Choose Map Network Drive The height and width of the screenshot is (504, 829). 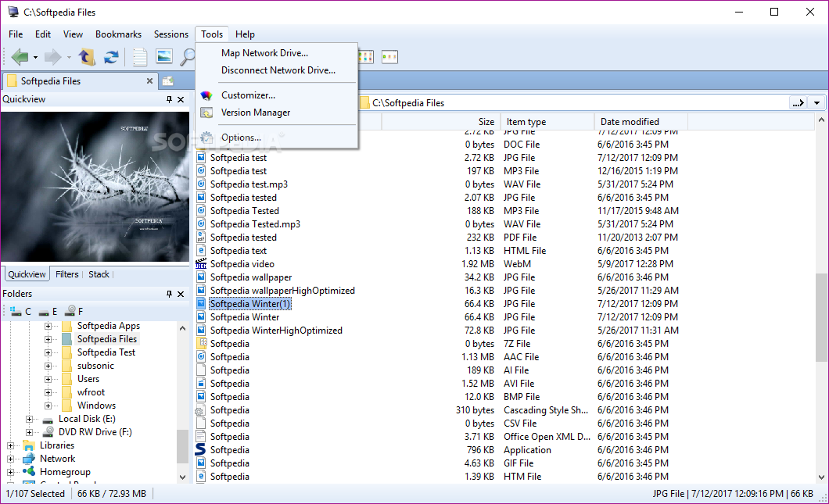265,53
